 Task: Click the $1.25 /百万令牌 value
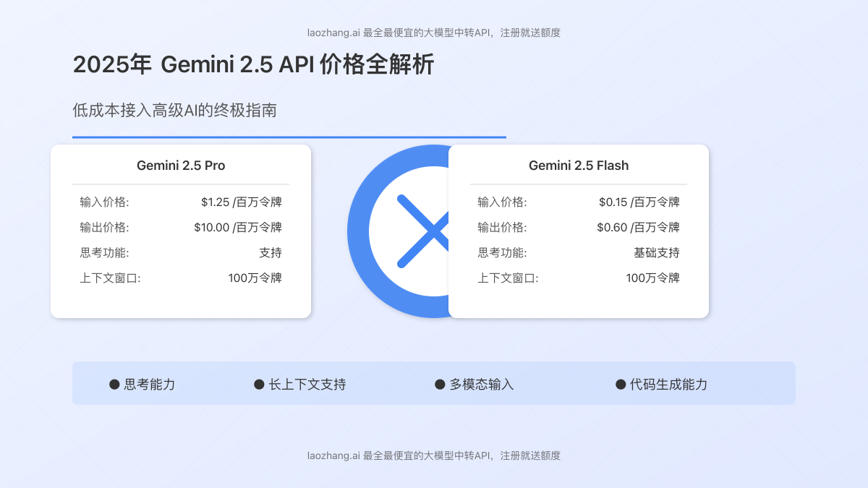coord(242,202)
